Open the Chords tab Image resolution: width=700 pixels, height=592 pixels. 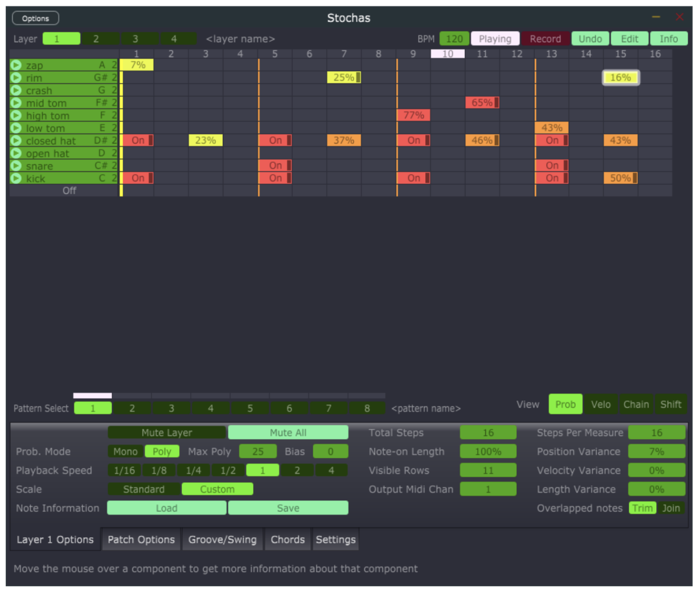tap(288, 540)
